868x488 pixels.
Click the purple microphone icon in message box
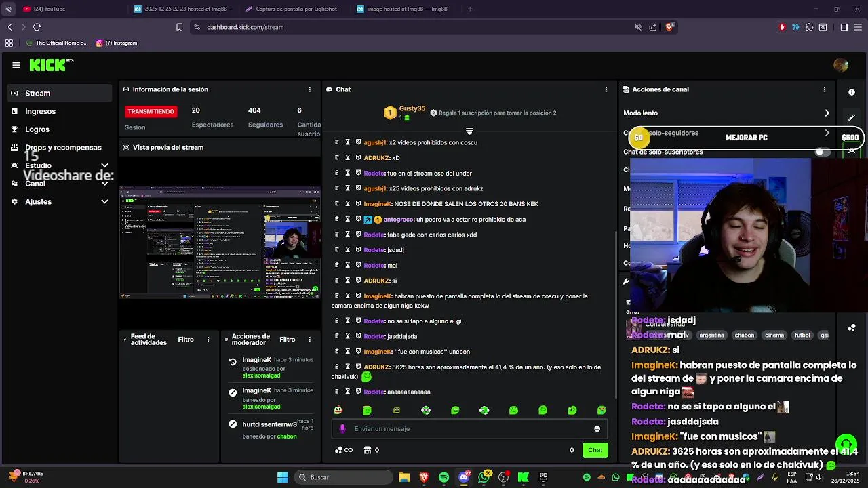click(342, 428)
